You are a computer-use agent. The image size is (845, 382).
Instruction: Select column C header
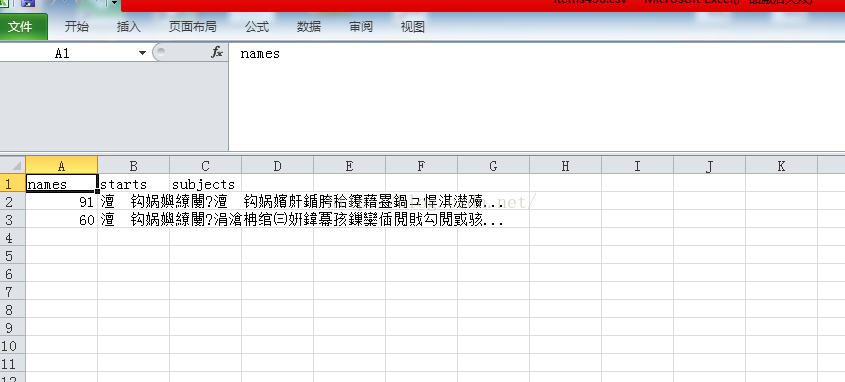point(205,165)
